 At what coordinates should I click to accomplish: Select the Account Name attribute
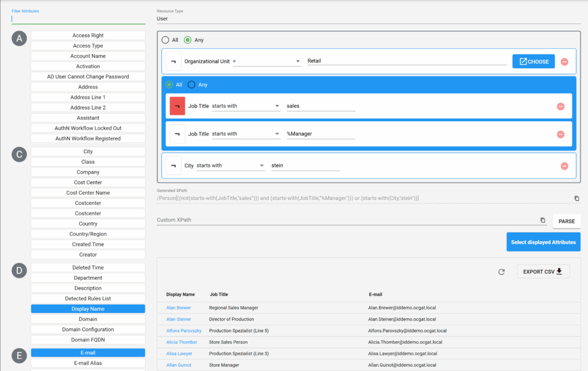(x=88, y=56)
